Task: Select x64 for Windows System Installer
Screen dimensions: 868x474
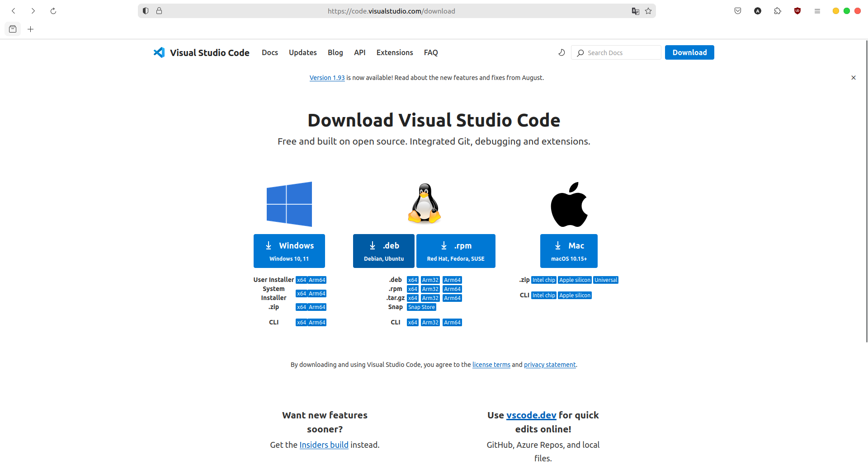Action: coord(302,294)
